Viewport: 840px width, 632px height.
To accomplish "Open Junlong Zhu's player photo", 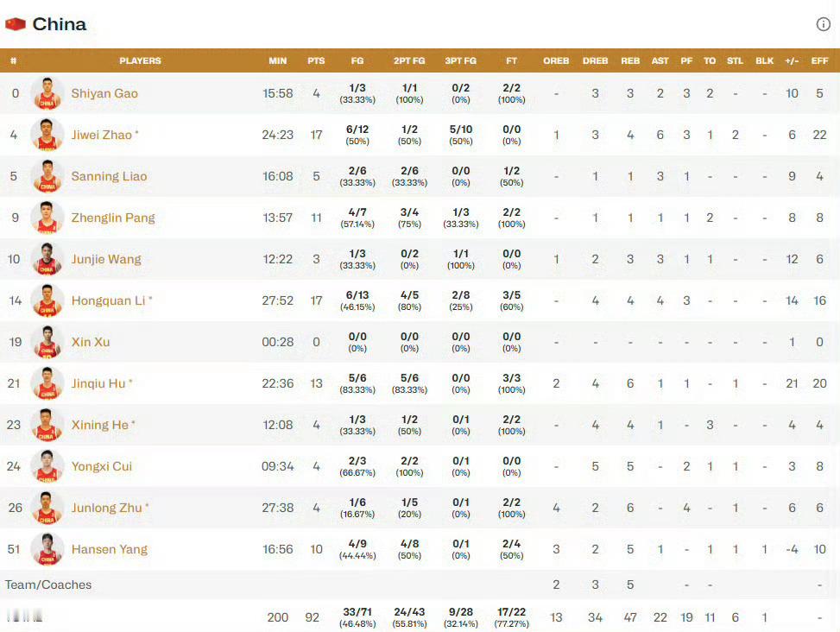I will [47, 508].
